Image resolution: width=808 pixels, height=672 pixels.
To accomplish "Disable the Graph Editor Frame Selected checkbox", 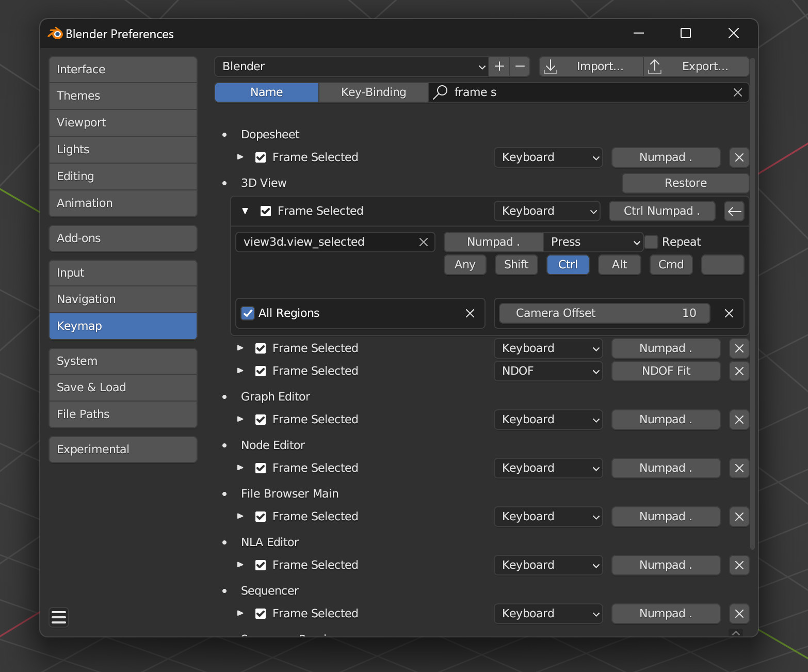I will coord(261,420).
